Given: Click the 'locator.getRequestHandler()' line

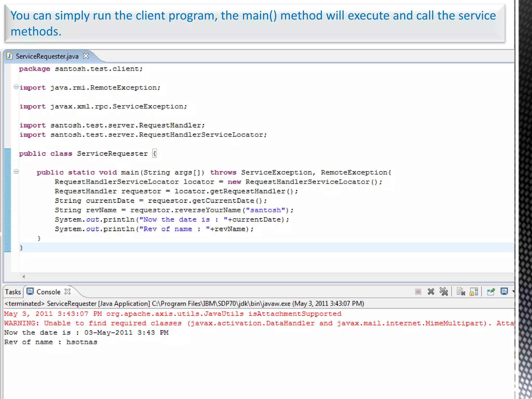Looking at the screenshot, I should click(176, 191).
